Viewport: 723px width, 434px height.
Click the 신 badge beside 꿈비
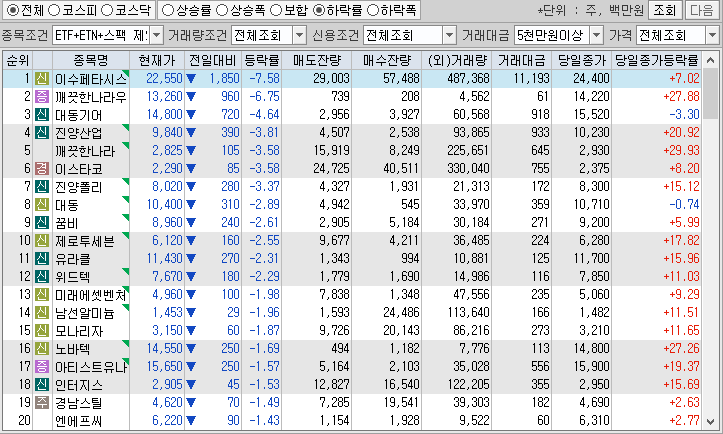tap(42, 222)
